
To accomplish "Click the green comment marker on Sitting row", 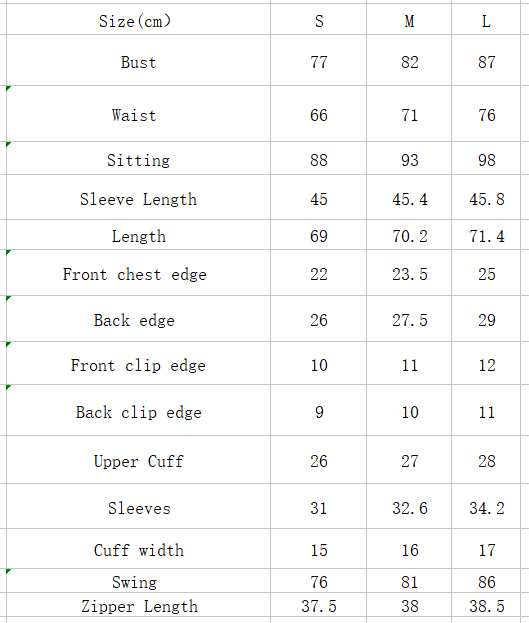I will pyautogui.click(x=9, y=144).
